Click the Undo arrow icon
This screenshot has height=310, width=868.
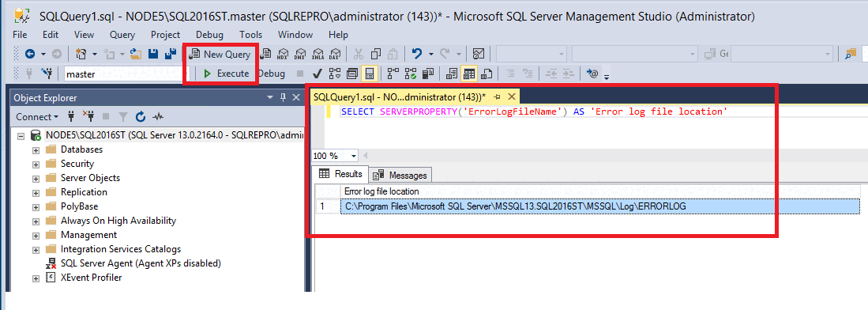417,54
